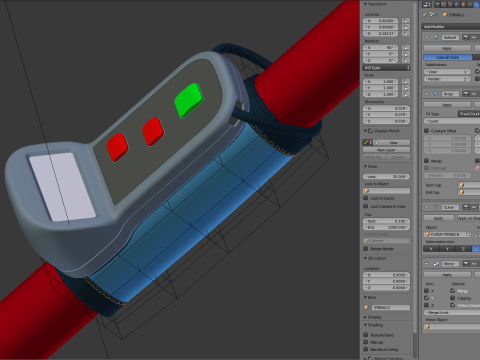Collapse the Subsurf modifier panel
This screenshot has height=360, width=480.
(427, 37)
